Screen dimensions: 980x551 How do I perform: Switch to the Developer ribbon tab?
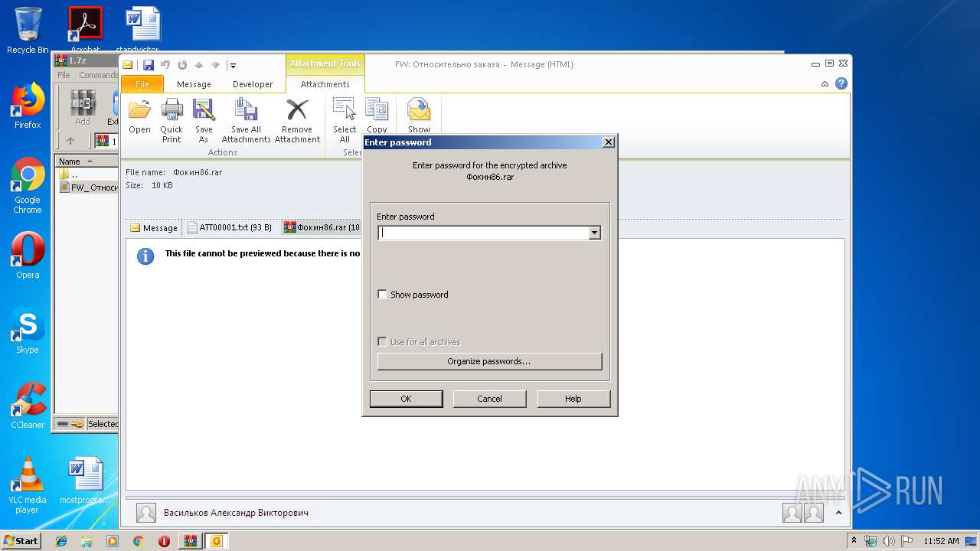tap(253, 84)
